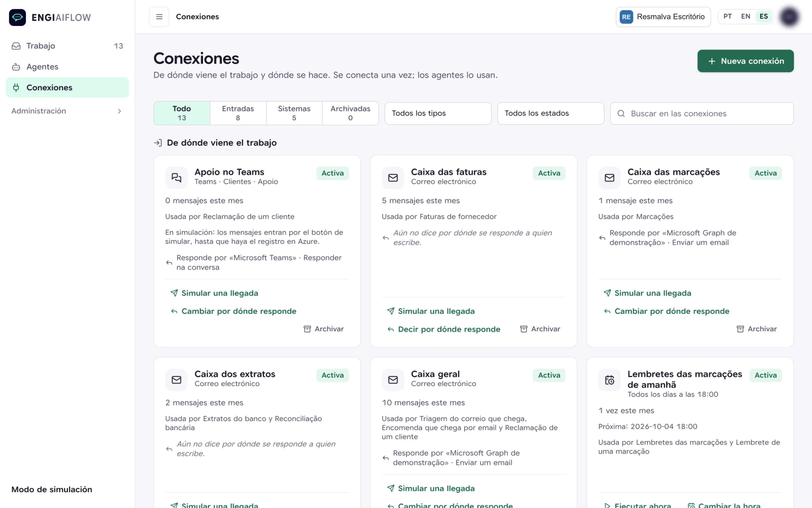812x508 pixels.
Task: Open the Archivadas tab
Action: coord(350,113)
